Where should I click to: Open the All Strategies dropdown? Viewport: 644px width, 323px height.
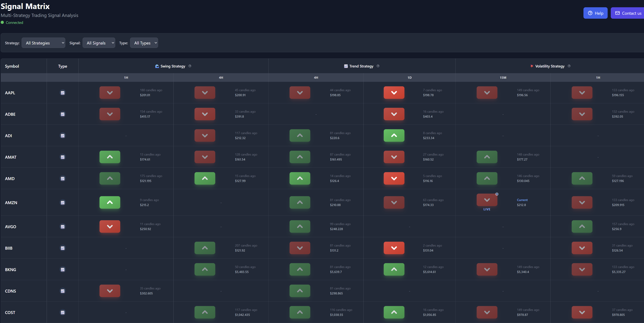point(44,43)
